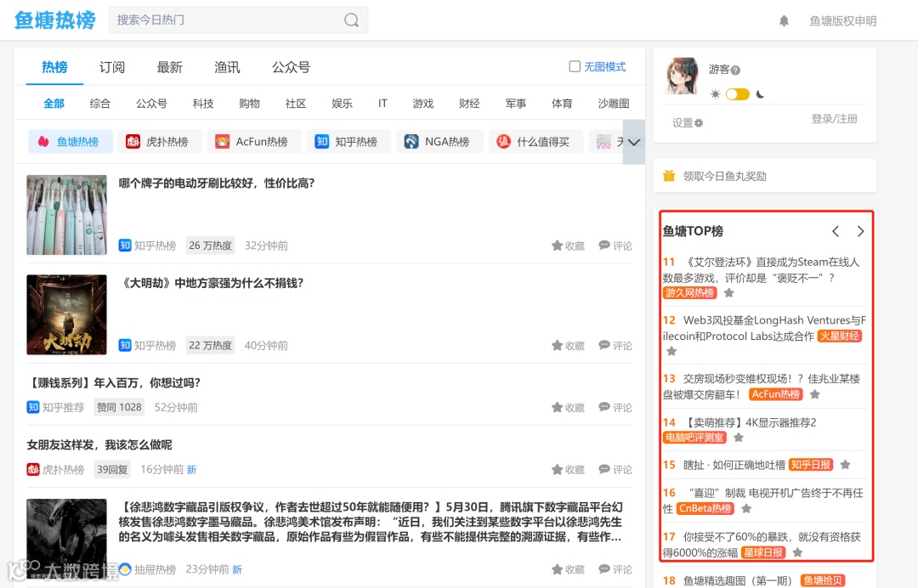Click the star next to 电脑吧评测室 tag

[739, 437]
